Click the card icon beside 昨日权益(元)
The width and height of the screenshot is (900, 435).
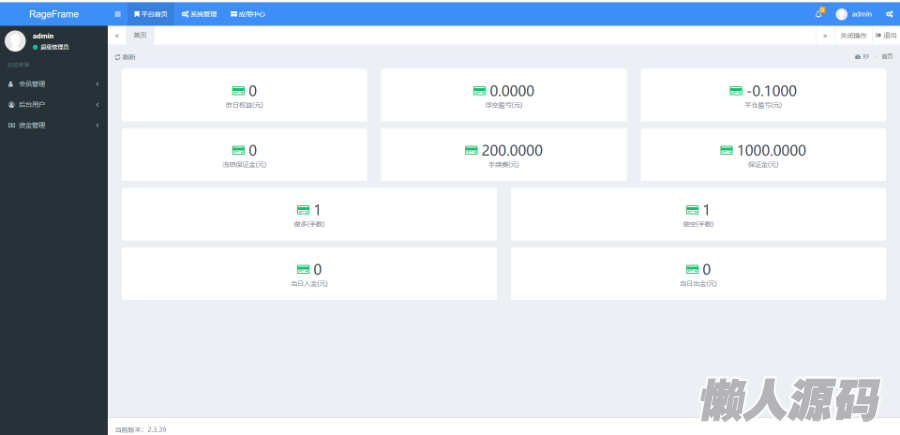coord(238,91)
